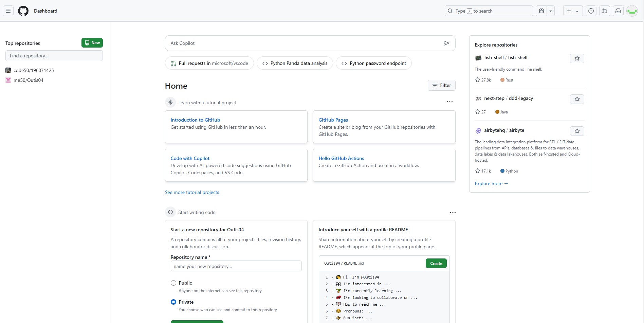Star the fish-shell repository

(x=577, y=58)
